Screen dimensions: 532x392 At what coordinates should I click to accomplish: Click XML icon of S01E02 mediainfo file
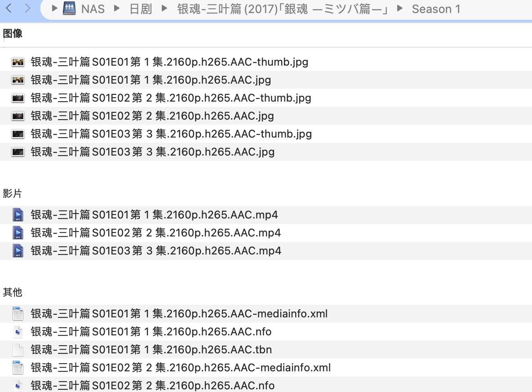tap(18, 368)
